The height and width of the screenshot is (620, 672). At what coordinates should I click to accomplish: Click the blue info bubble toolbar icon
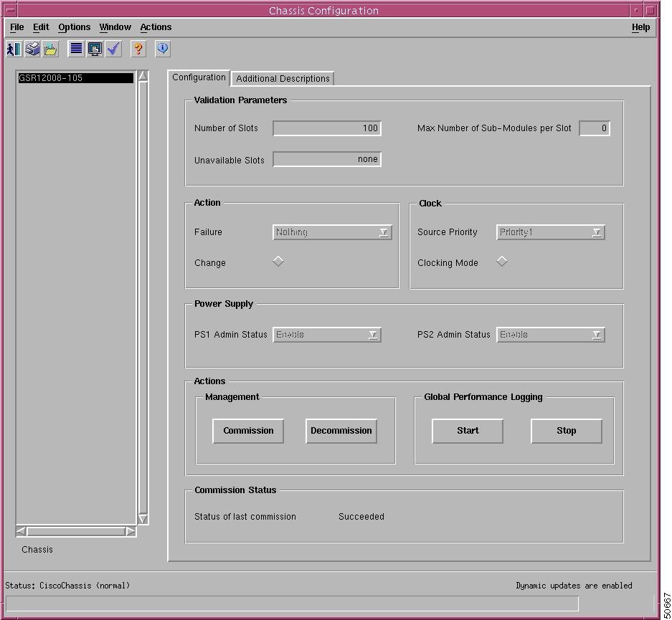pyautogui.click(x=162, y=49)
